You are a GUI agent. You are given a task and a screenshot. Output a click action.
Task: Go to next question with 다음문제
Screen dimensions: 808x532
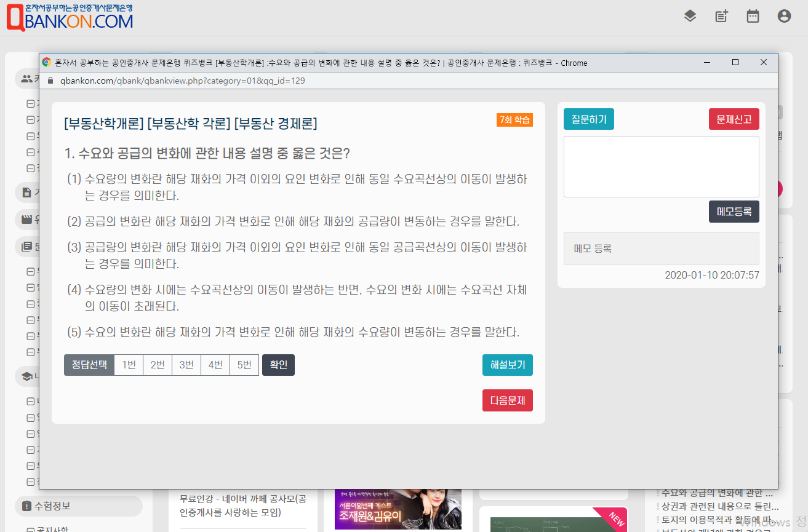[x=507, y=400]
